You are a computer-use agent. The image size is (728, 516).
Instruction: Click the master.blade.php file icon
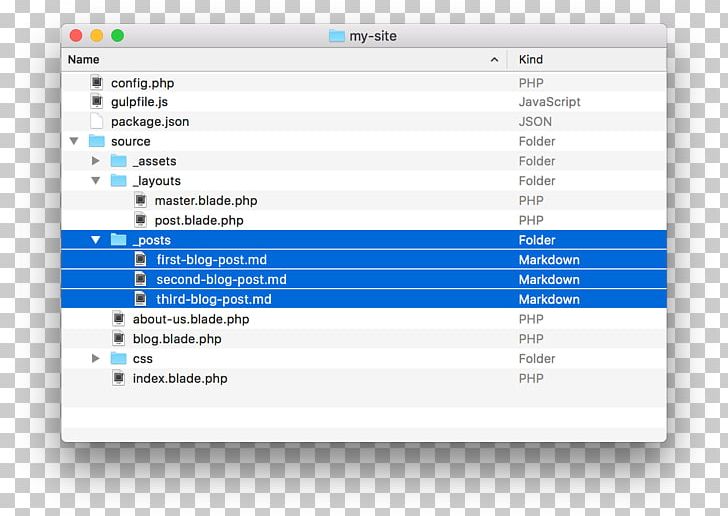point(141,201)
